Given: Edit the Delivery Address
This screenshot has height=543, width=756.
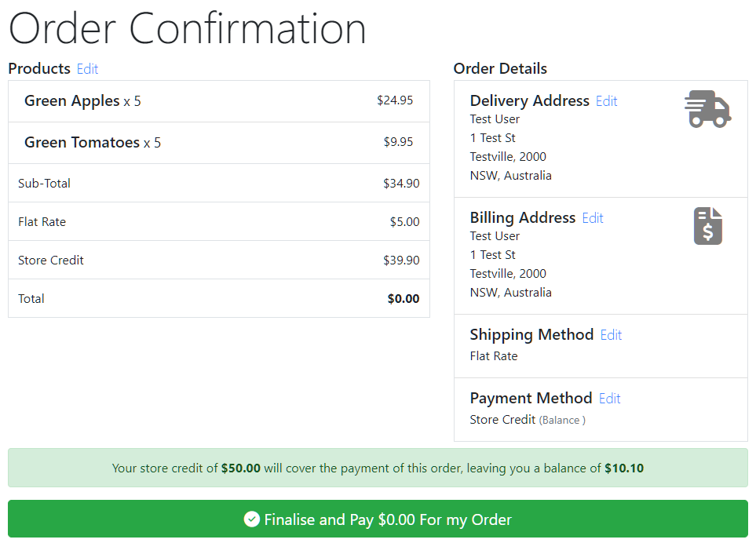Looking at the screenshot, I should pos(607,101).
